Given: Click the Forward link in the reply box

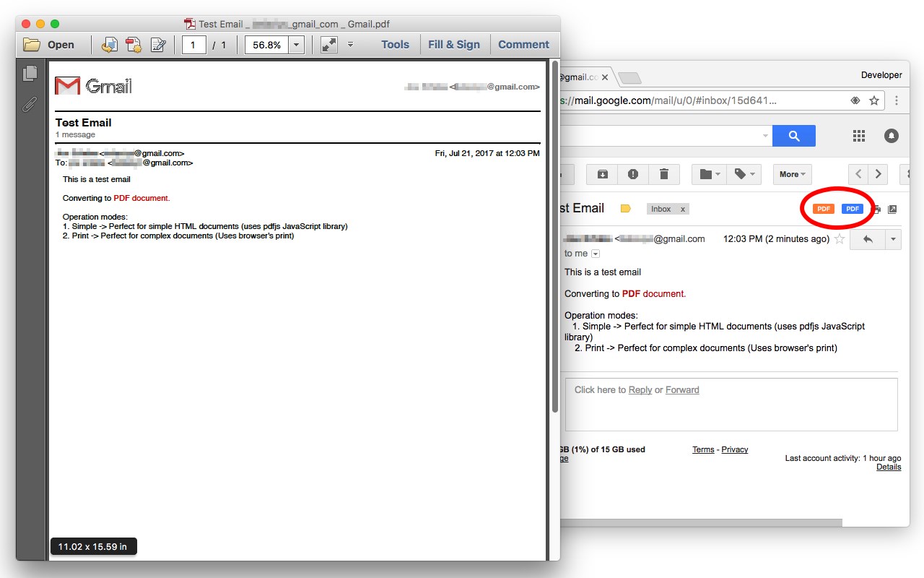Looking at the screenshot, I should 682,389.
